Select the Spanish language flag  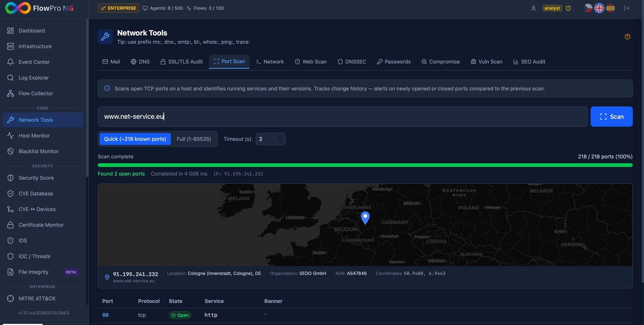610,8
